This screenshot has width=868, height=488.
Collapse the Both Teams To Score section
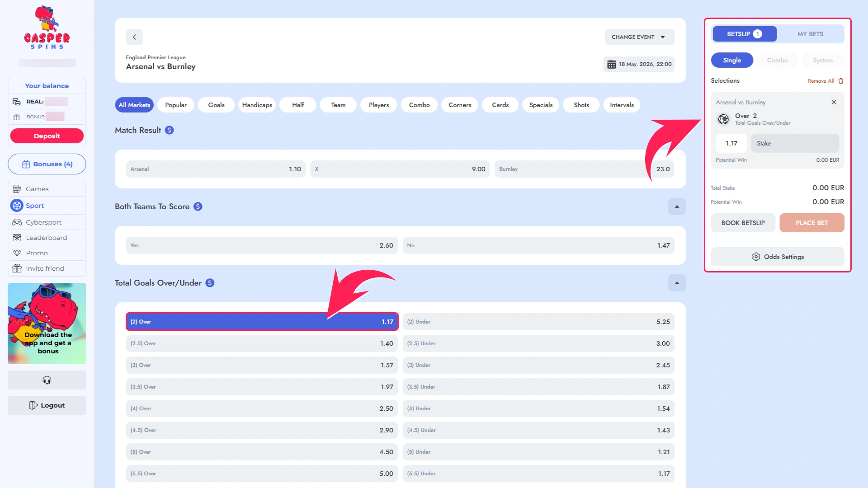pyautogui.click(x=677, y=206)
